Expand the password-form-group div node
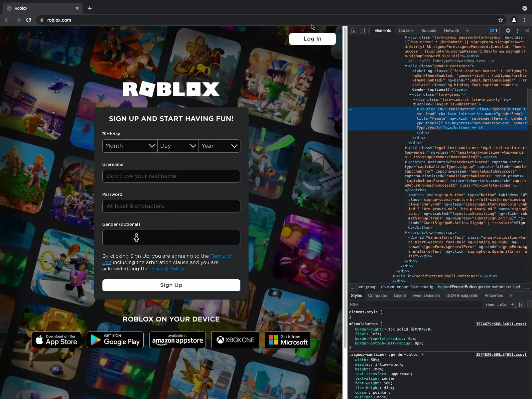532x399 pixels. [x=406, y=38]
